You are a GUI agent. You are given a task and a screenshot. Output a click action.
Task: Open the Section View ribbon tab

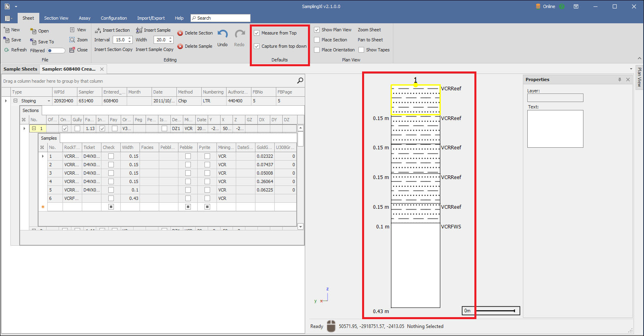coord(56,18)
